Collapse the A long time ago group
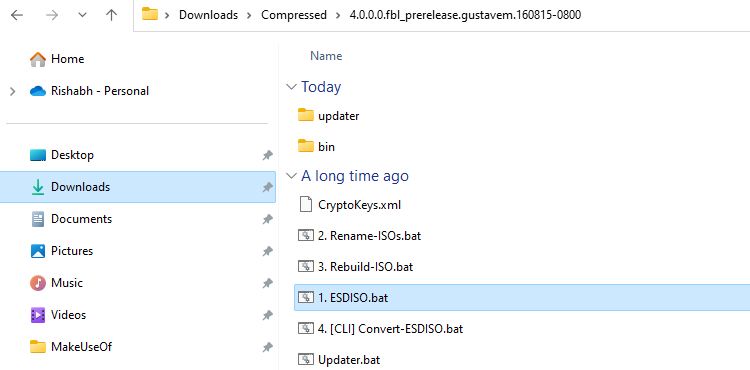The image size is (750, 370). (x=291, y=176)
